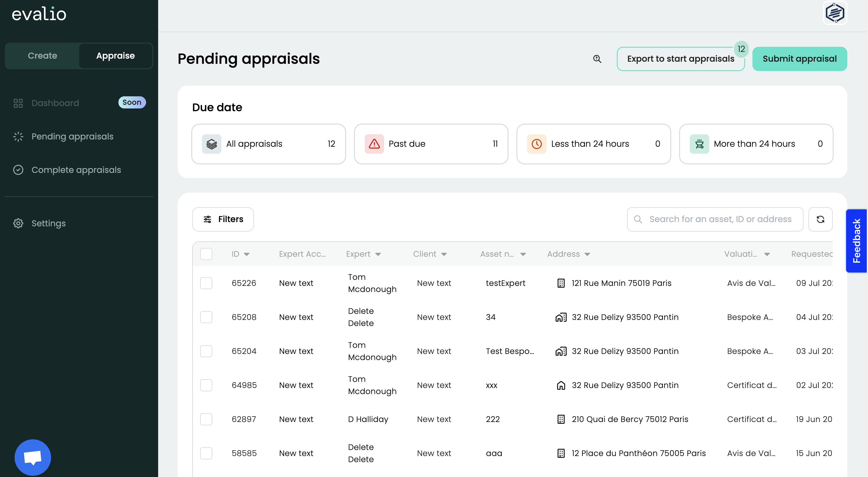Click the magnifier zoom icon beside Export button
Image resolution: width=868 pixels, height=477 pixels.
(597, 59)
